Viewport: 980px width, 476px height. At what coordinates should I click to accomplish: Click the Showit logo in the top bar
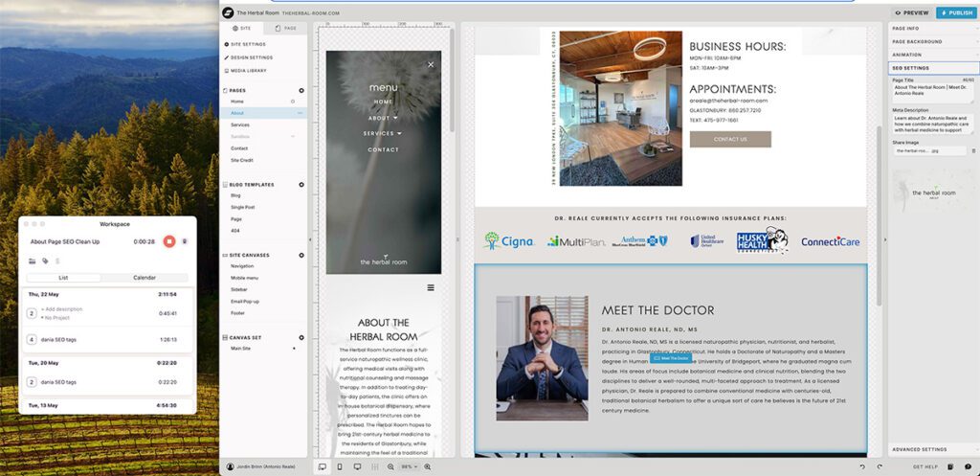tap(229, 12)
